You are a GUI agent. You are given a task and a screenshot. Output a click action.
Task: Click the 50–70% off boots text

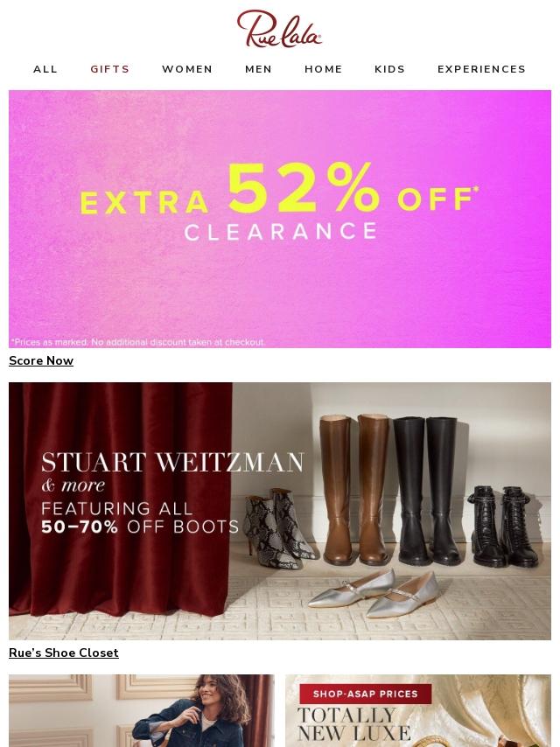tap(140, 527)
